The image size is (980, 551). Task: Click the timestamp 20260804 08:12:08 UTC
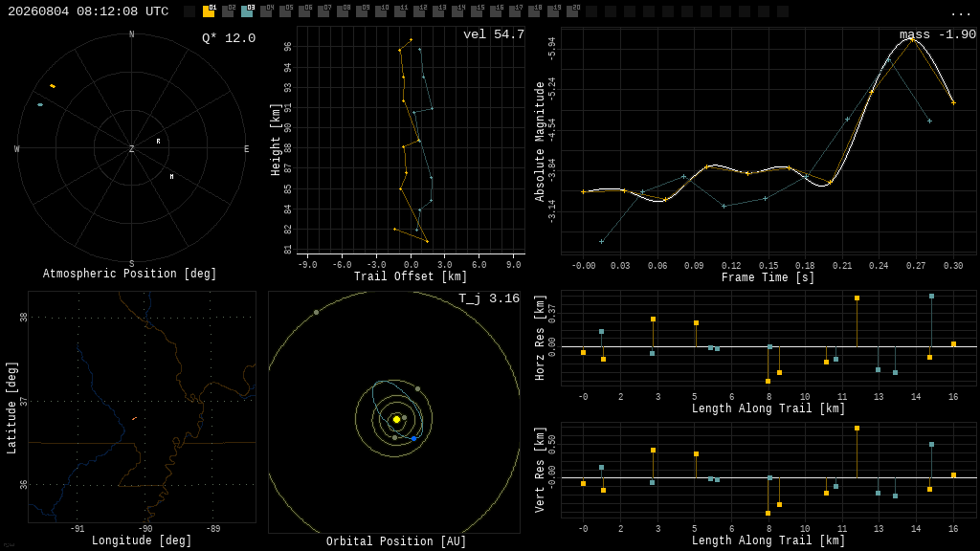tap(88, 11)
